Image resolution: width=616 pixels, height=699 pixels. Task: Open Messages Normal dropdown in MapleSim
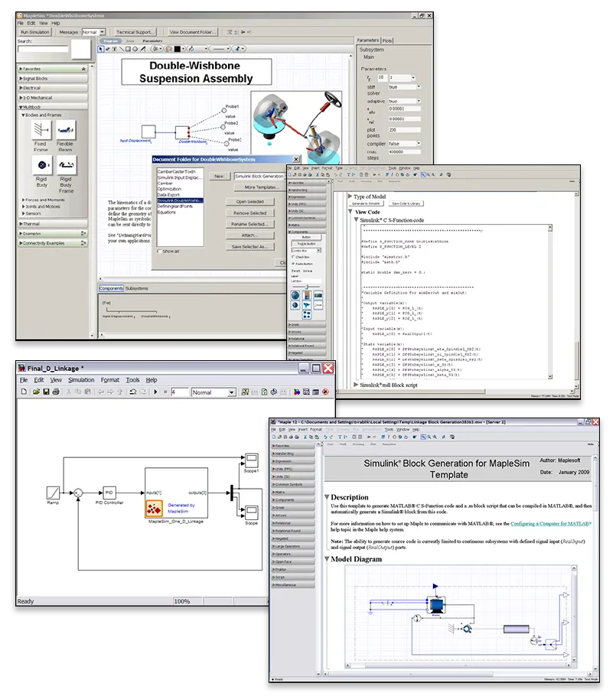tap(93, 32)
